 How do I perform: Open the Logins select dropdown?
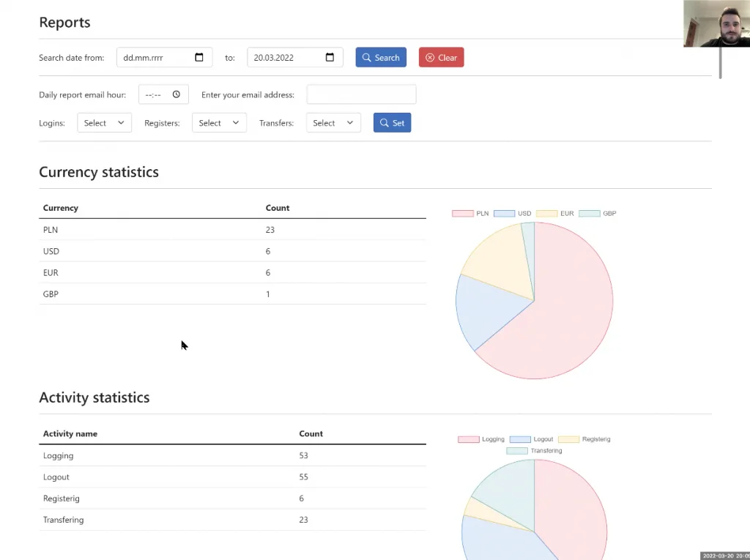click(x=104, y=123)
